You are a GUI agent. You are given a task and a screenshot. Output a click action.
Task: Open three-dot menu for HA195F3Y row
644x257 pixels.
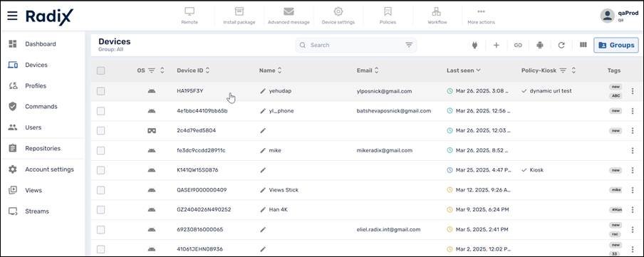[633, 91]
